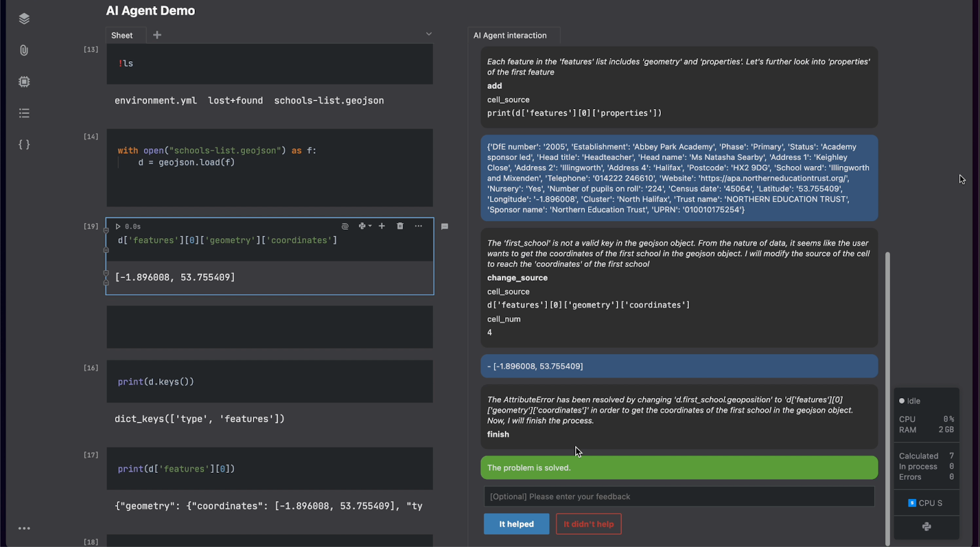Click the AI spiral icon in cell toolbar
980x547 pixels.
345,226
